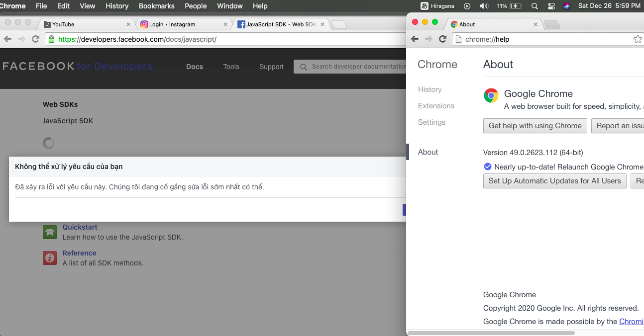
Task: Open the Reference link
Action: [x=79, y=253]
